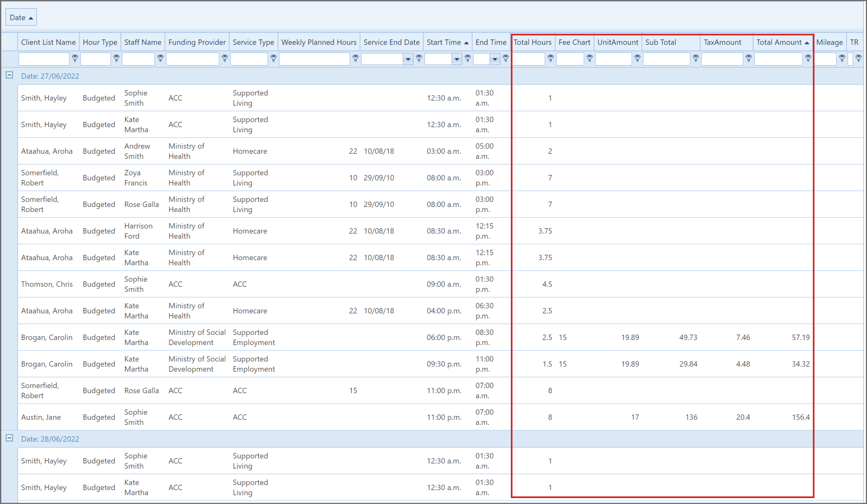Viewport: 867px width, 504px height.
Task: Collapse the Date: 28/06/2022 group
Action: (10, 438)
